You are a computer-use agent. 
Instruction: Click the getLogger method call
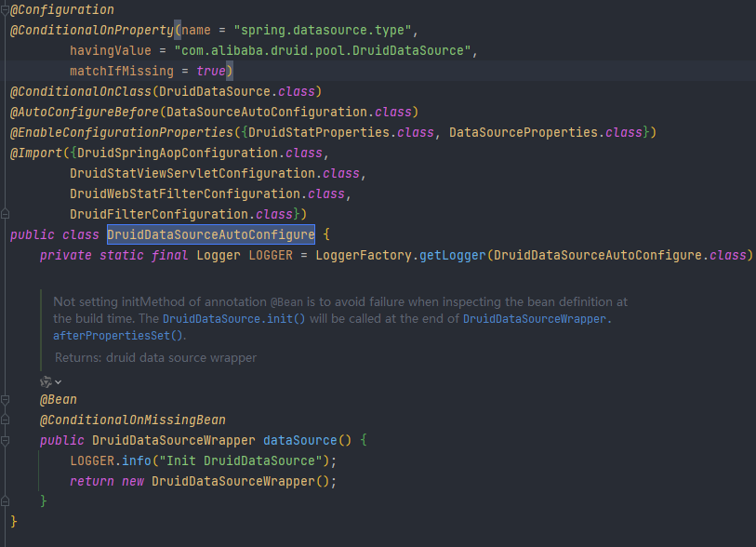coord(453,255)
